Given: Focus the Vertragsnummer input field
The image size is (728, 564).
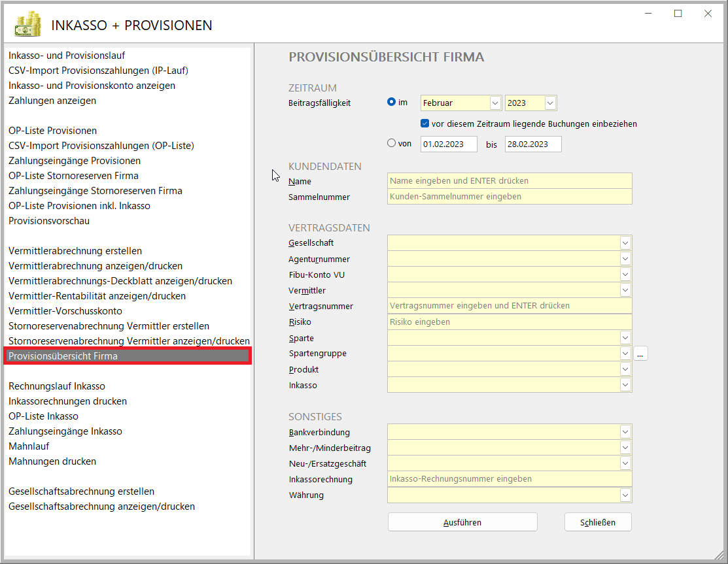Looking at the screenshot, I should [x=509, y=306].
